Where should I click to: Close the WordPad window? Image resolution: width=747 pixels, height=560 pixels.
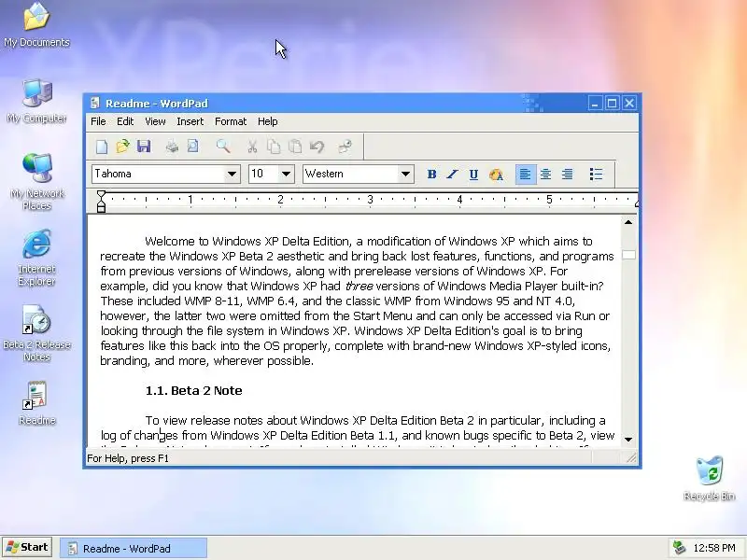629,104
